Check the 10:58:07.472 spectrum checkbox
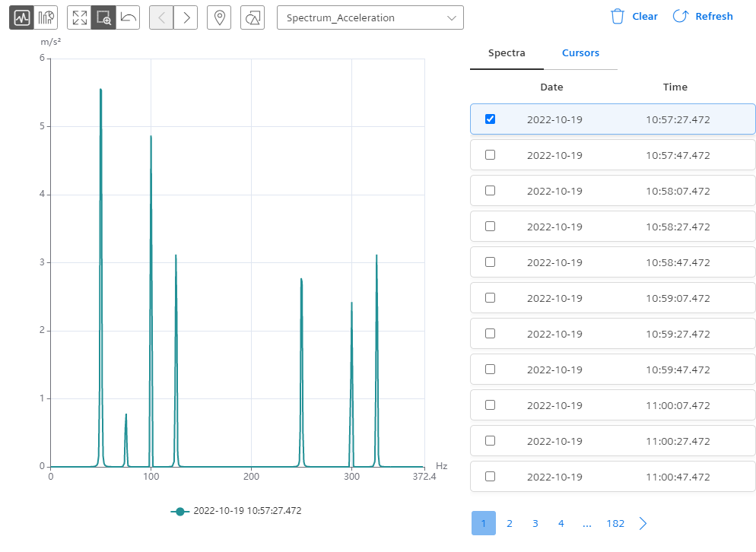 pos(490,190)
